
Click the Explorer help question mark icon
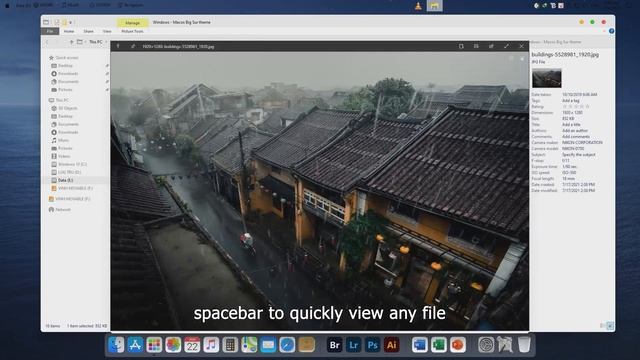point(611,31)
